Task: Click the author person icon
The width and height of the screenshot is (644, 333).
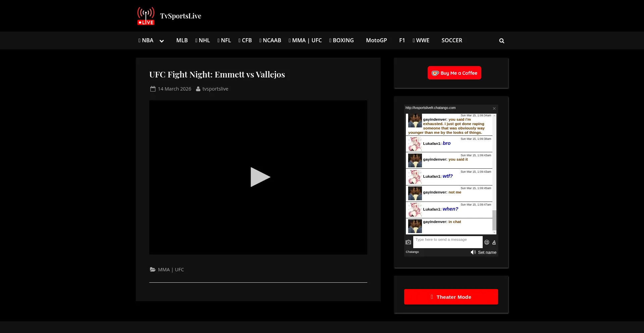Action: coord(198,89)
